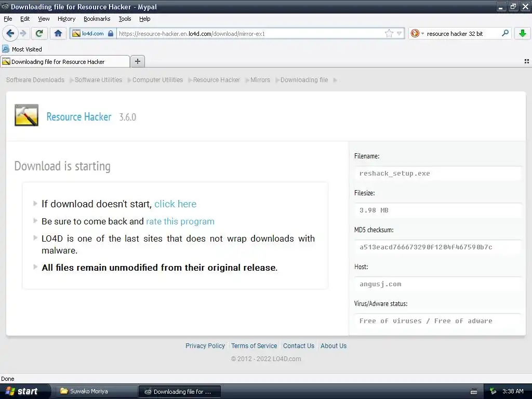Open the Resource Hacker title link
This screenshot has width=532, height=399.
click(79, 117)
